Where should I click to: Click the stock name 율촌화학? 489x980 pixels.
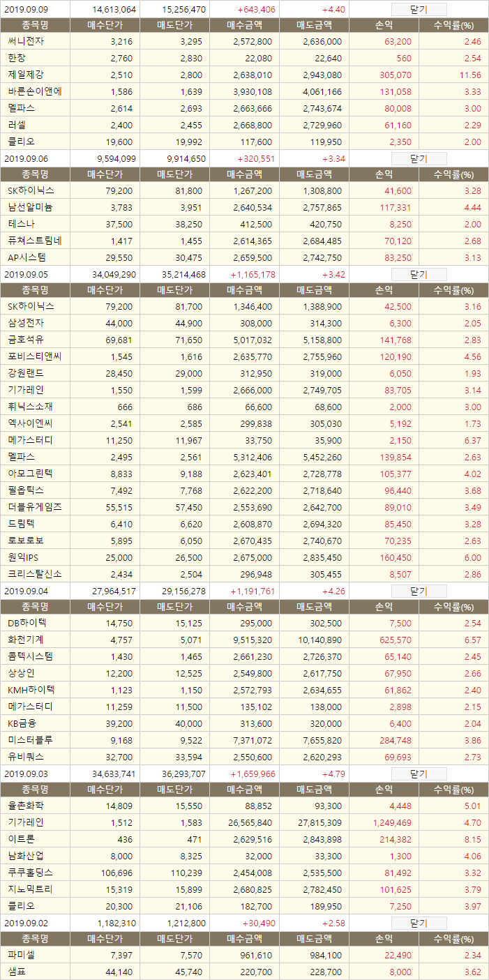(x=26, y=806)
